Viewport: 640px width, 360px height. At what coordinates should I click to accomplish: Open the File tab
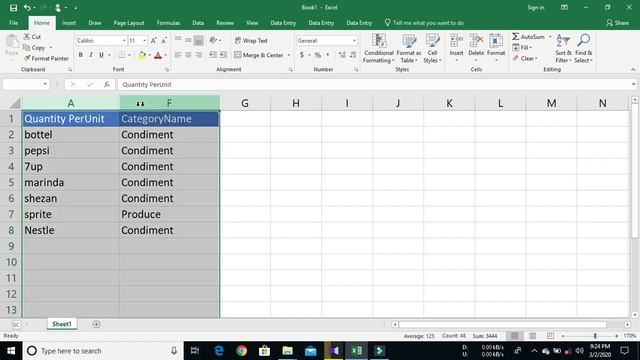tap(13, 23)
